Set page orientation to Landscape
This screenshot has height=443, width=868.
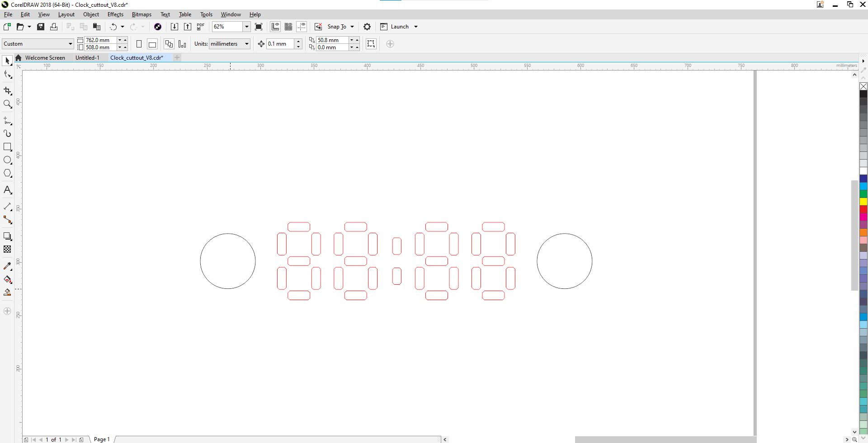(x=152, y=44)
